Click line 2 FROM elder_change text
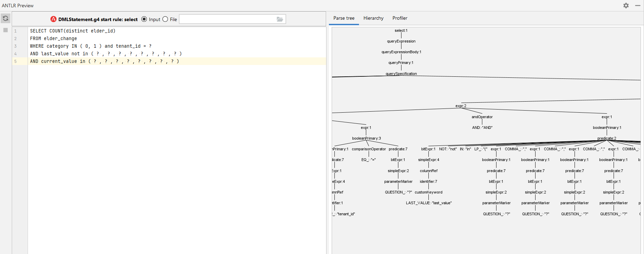The width and height of the screenshot is (644, 254). pos(54,38)
